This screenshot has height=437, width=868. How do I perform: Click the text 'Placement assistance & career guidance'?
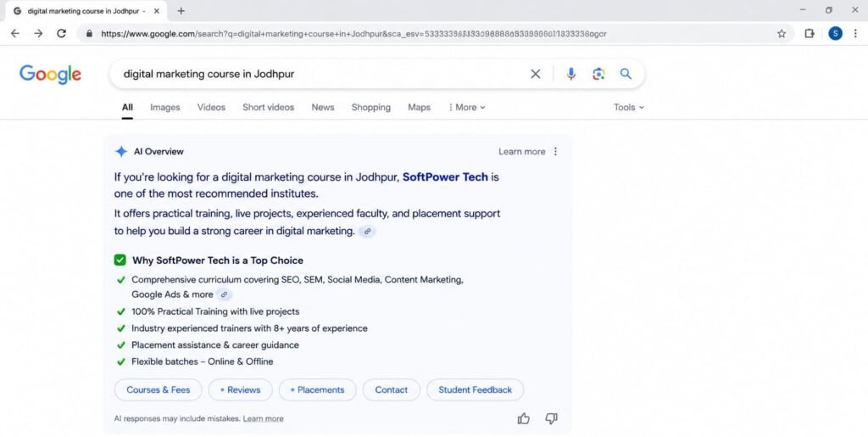point(214,345)
